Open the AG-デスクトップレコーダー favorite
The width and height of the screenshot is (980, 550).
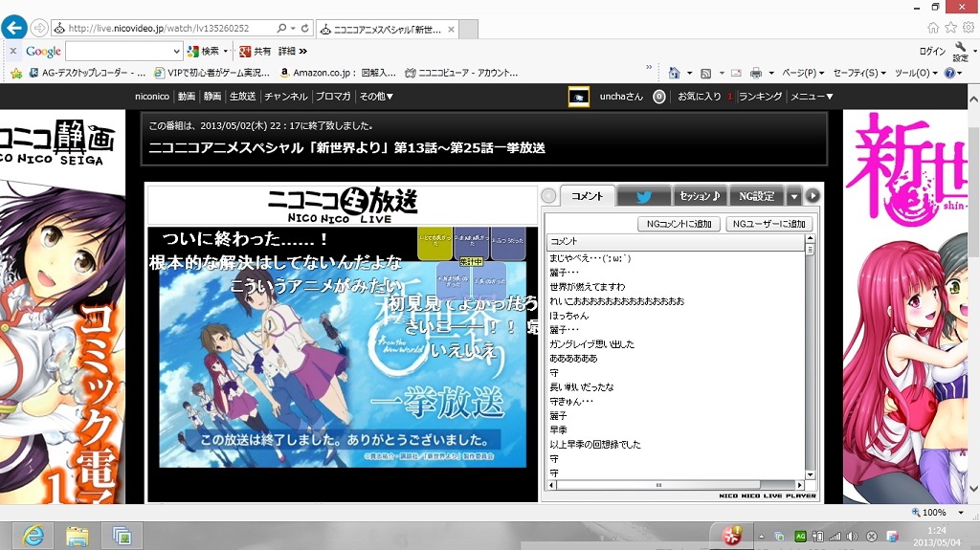(x=87, y=73)
